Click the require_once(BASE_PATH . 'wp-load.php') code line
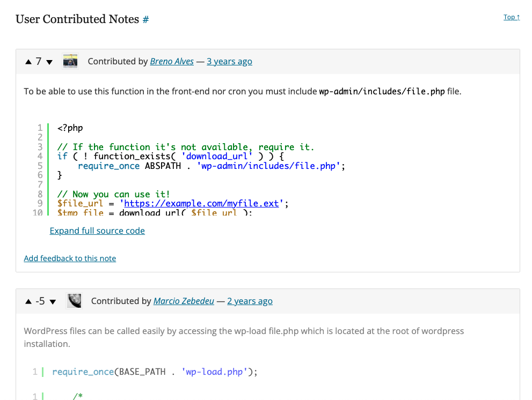The width and height of the screenshot is (532, 400). click(155, 372)
